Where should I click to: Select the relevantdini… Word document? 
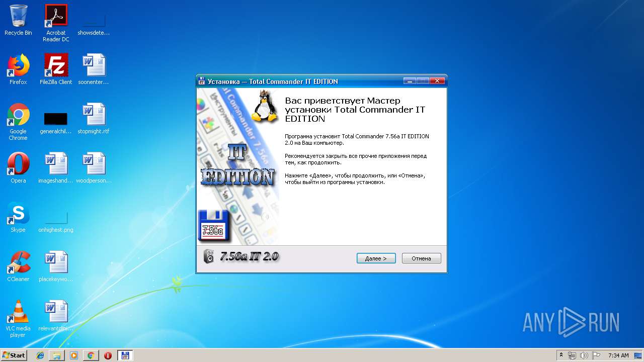(56, 316)
